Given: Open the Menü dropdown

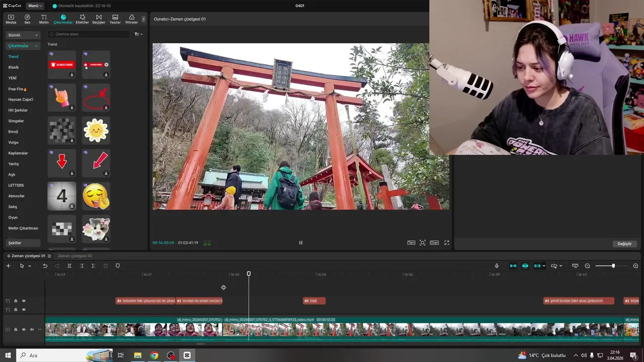Looking at the screenshot, I should point(35,6).
